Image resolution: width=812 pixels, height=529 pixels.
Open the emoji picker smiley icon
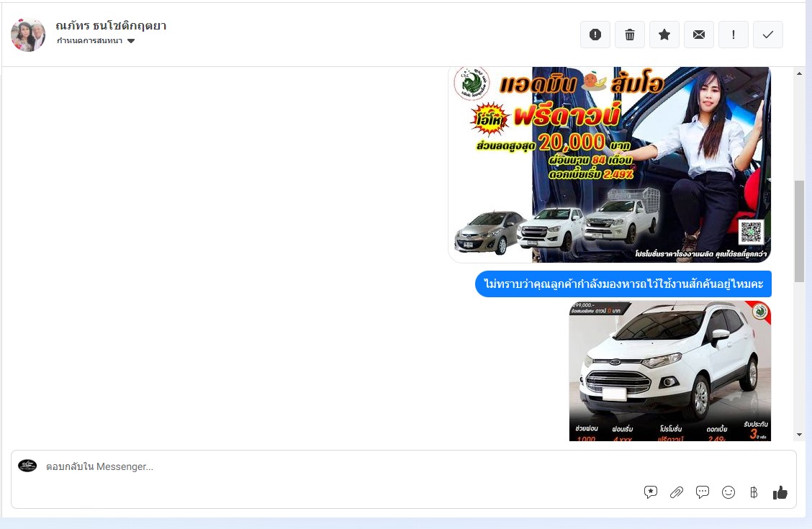click(728, 492)
